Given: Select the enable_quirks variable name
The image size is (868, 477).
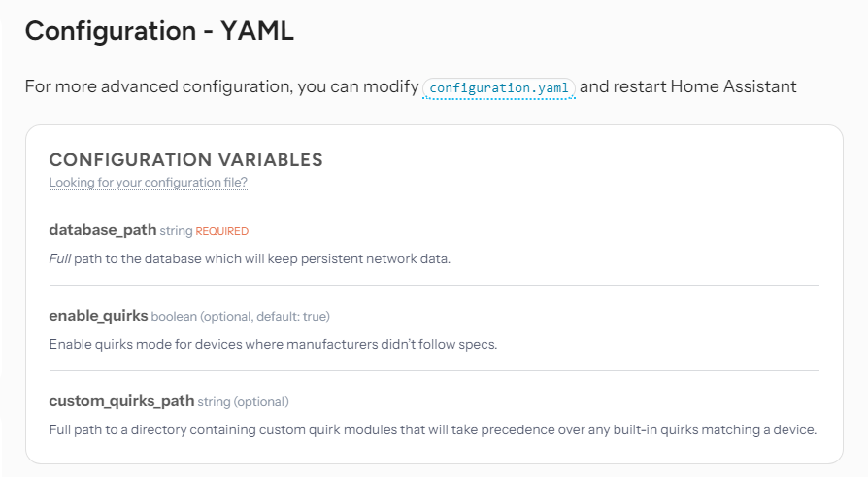Looking at the screenshot, I should pos(98,316).
